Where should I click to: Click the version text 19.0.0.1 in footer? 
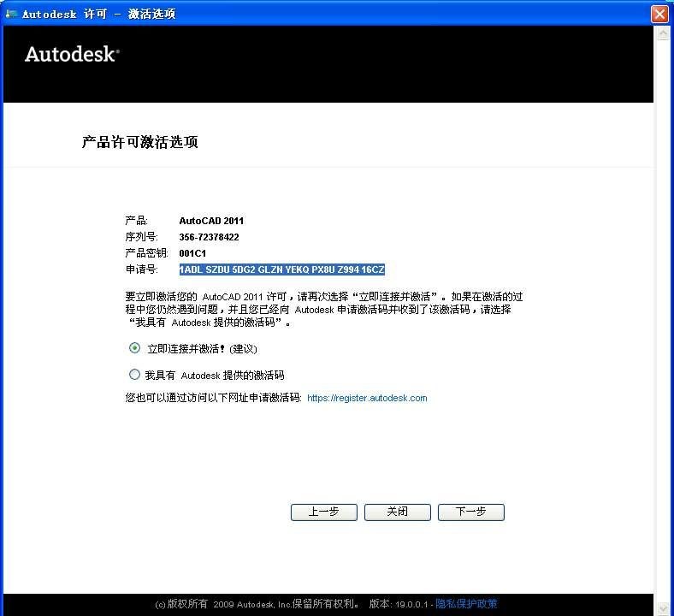click(411, 604)
